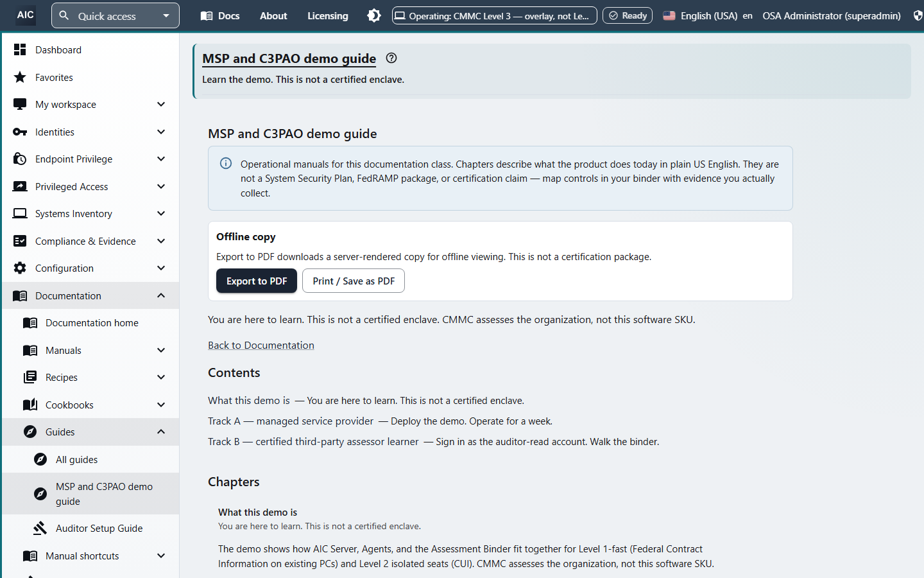Click the Privileged Access icon
Image resolution: width=924 pixels, height=578 pixels.
[20, 186]
